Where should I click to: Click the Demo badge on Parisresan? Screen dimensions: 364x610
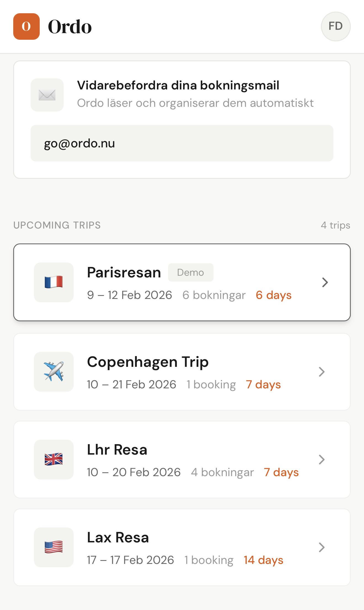191,272
